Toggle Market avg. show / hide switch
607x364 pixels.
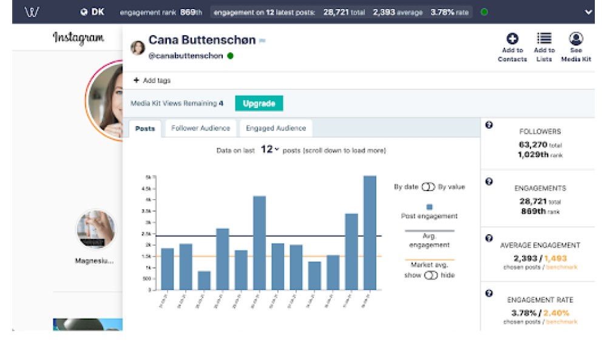(x=431, y=275)
